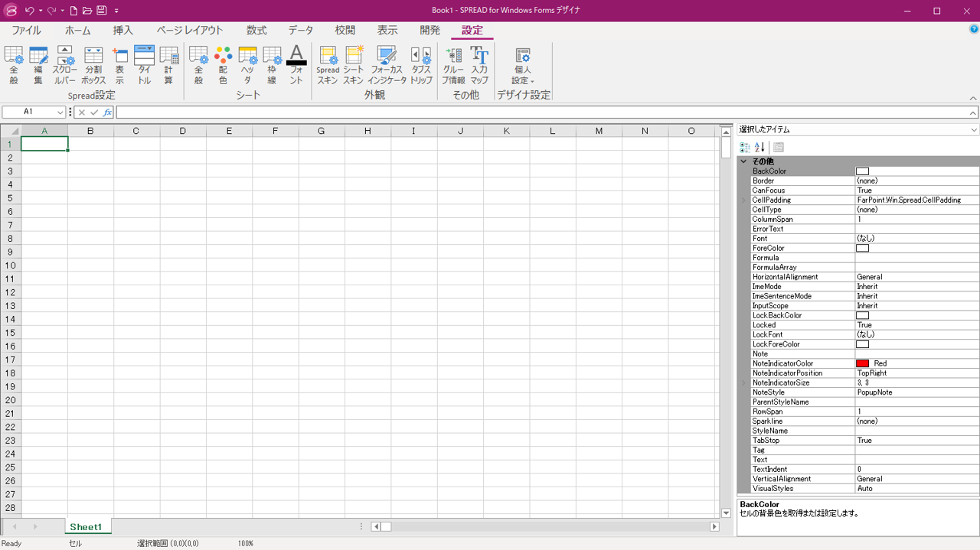Open the 個人設定 dropdown
Image resolution: width=980 pixels, height=550 pixels.
point(523,65)
